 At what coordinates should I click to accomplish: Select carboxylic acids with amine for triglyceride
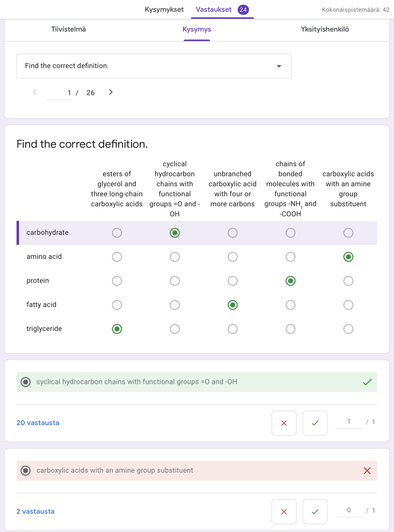point(348,329)
